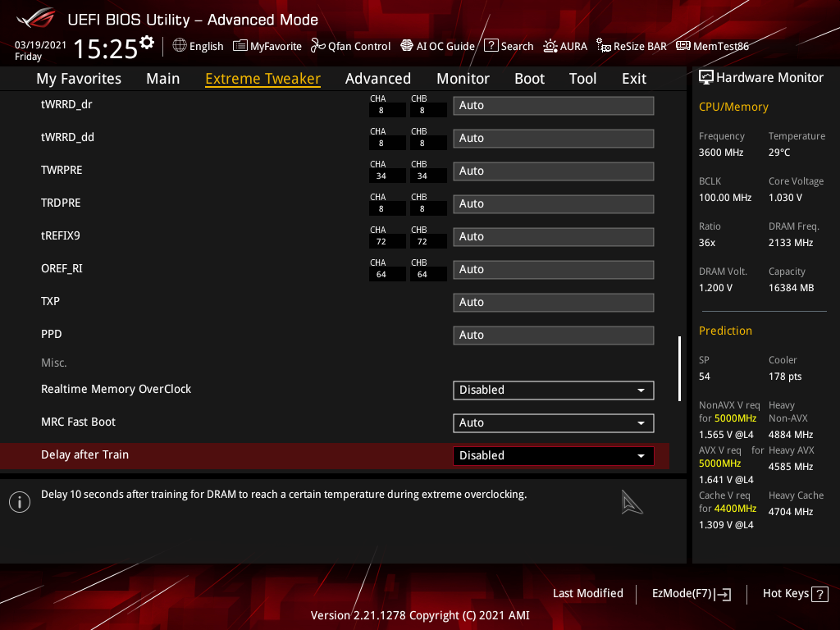Click the BIOS version copyright text
Viewport: 840px width, 630px height.
(x=420, y=615)
